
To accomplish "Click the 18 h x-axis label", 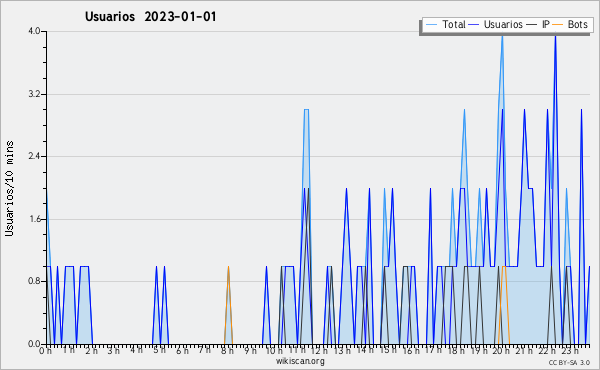I will point(456,351).
